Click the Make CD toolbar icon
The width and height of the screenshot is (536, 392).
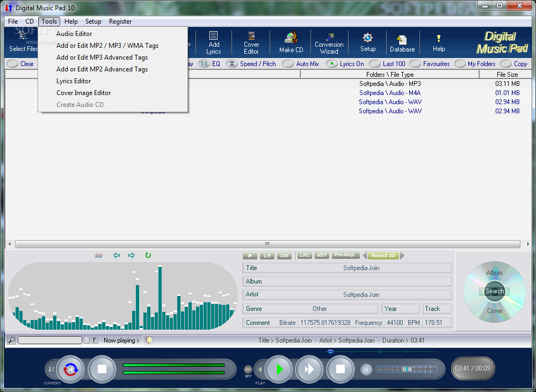tap(291, 42)
